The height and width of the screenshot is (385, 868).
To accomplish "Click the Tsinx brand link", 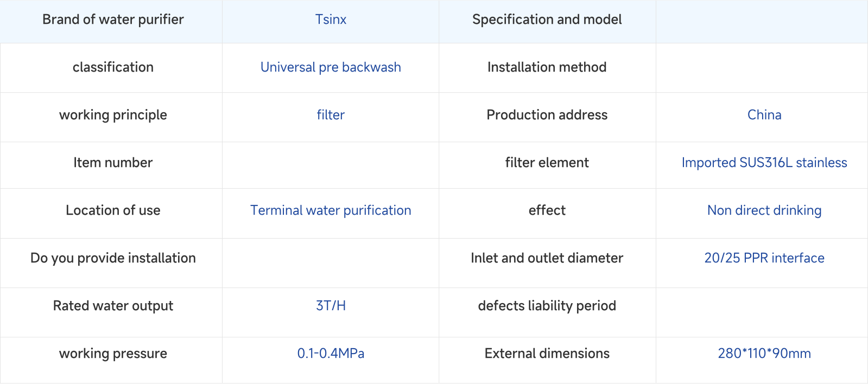I will pos(331,20).
